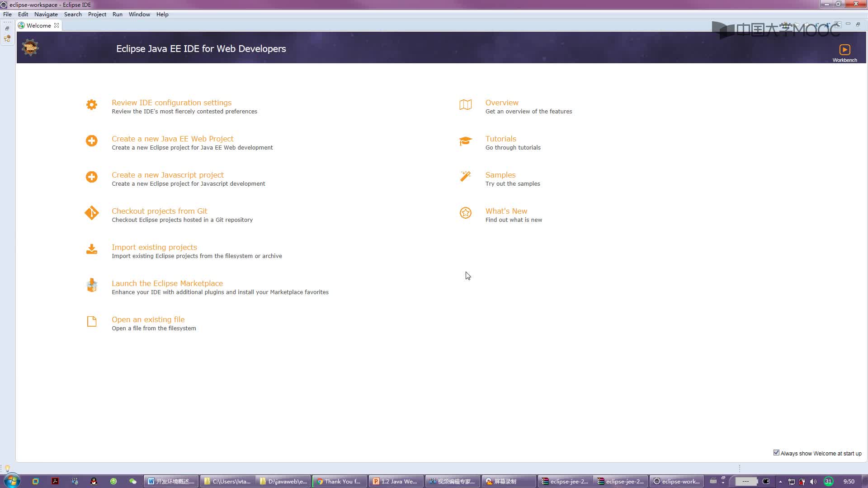Viewport: 868px width, 488px height.
Task: Switch to the Chrome 'Thank You f...' taskbar button
Action: (x=340, y=481)
